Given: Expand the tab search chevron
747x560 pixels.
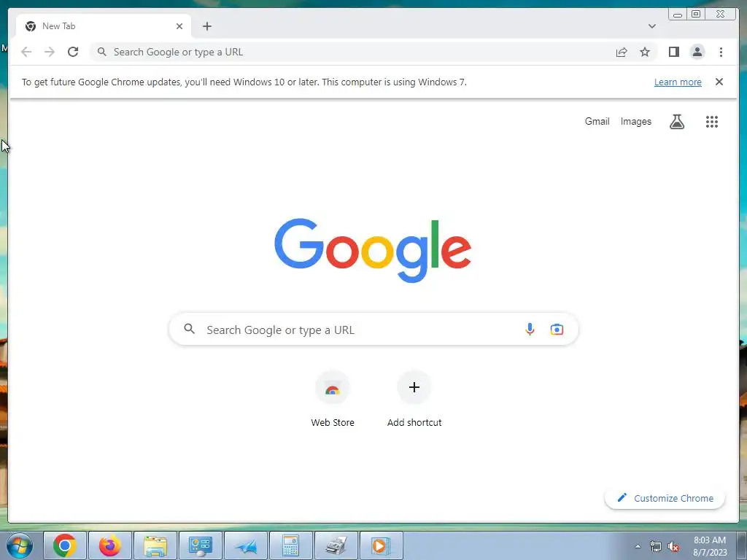Looking at the screenshot, I should tap(651, 26).
